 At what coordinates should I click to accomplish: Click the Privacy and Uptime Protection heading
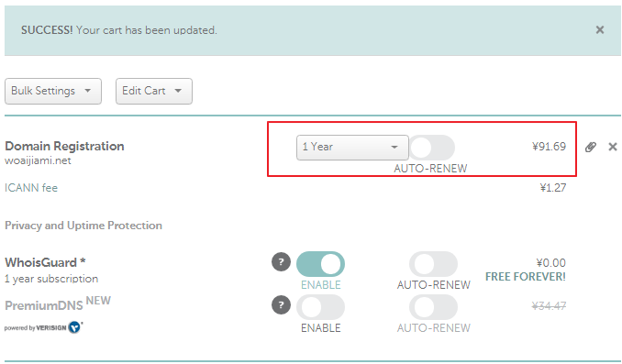pyautogui.click(x=83, y=226)
